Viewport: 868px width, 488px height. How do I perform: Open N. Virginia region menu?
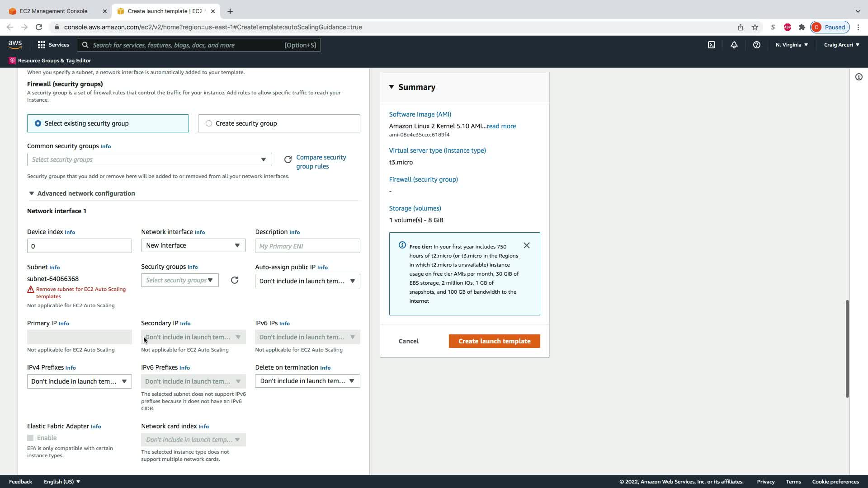click(x=791, y=45)
